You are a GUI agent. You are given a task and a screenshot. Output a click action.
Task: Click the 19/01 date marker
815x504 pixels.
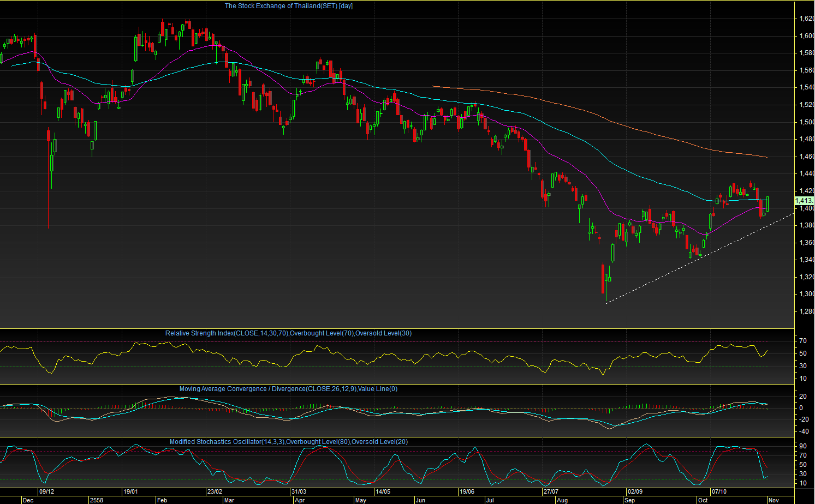pos(131,491)
